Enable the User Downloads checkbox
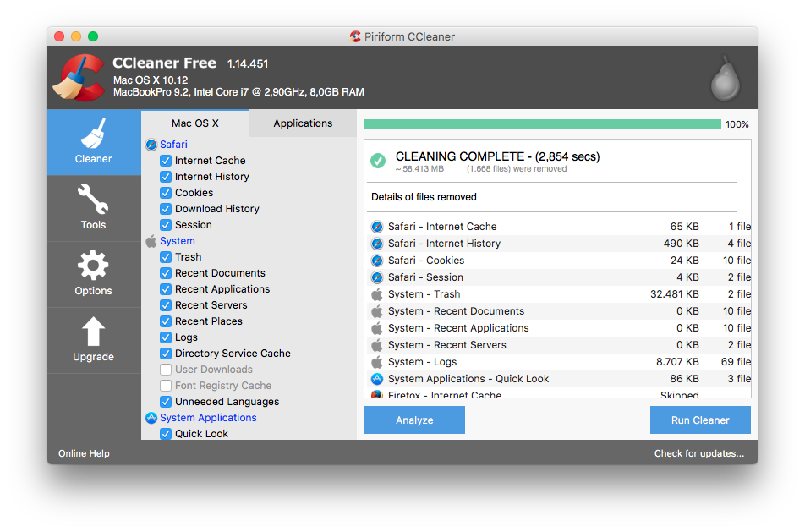Screen dimensions: 805x532 point(166,370)
